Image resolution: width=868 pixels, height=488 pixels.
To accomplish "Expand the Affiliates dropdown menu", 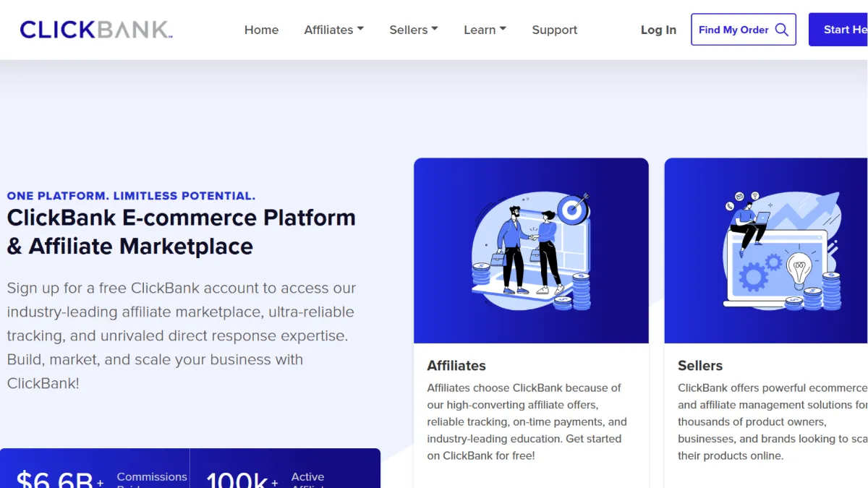I will [x=334, y=30].
